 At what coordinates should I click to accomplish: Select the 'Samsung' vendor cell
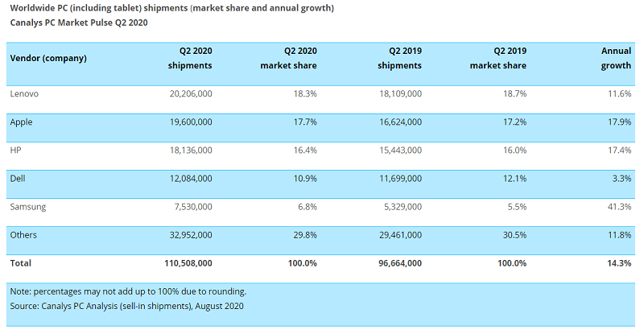(x=28, y=207)
